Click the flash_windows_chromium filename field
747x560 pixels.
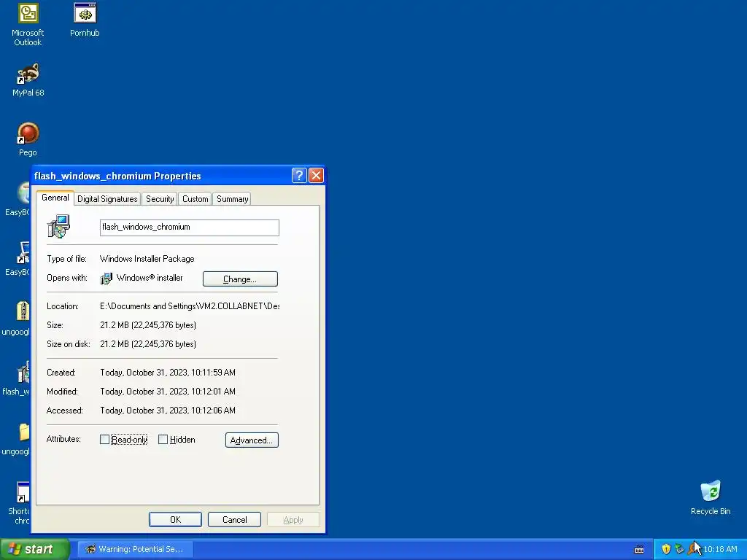190,227
